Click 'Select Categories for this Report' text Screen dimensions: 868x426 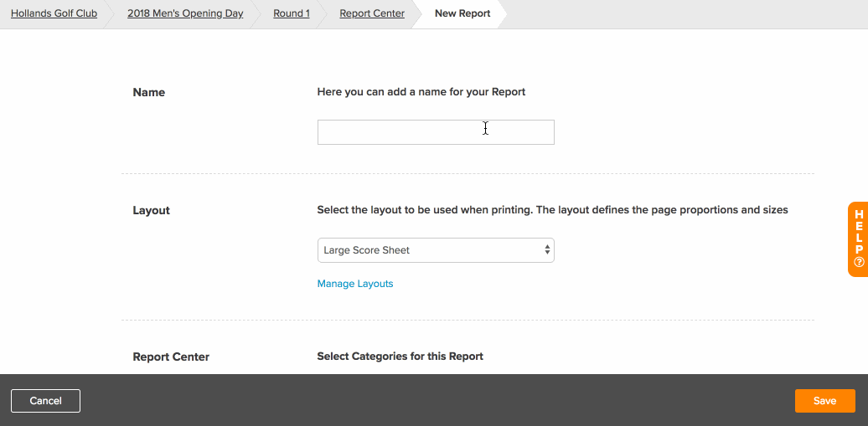[x=400, y=357]
